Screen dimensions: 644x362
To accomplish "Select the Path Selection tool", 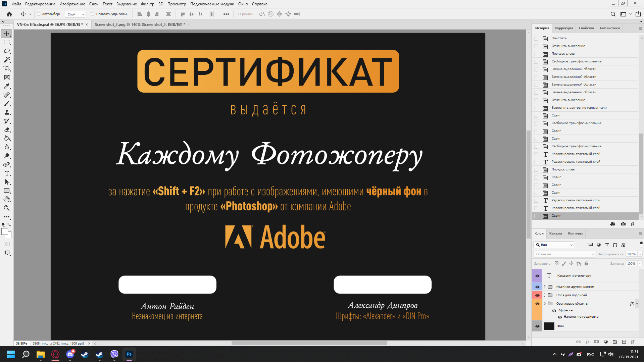I will [7, 182].
